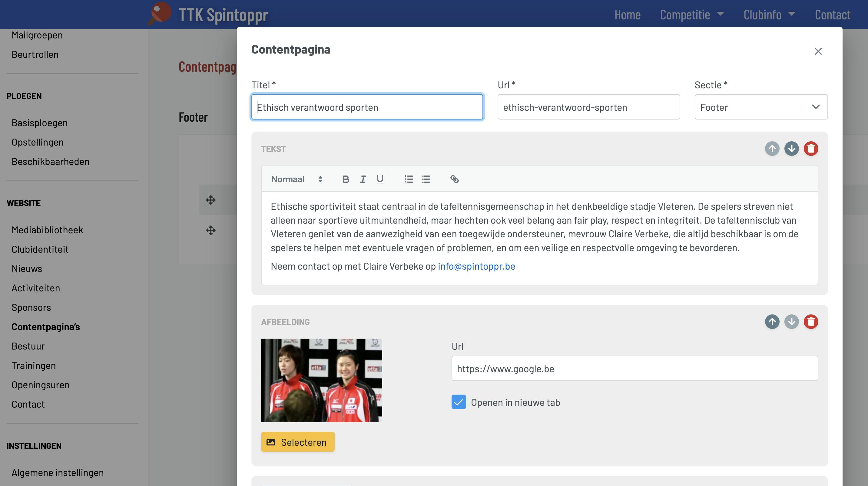Toggle bold formatting in the editor
The width and height of the screenshot is (868, 486).
346,179
